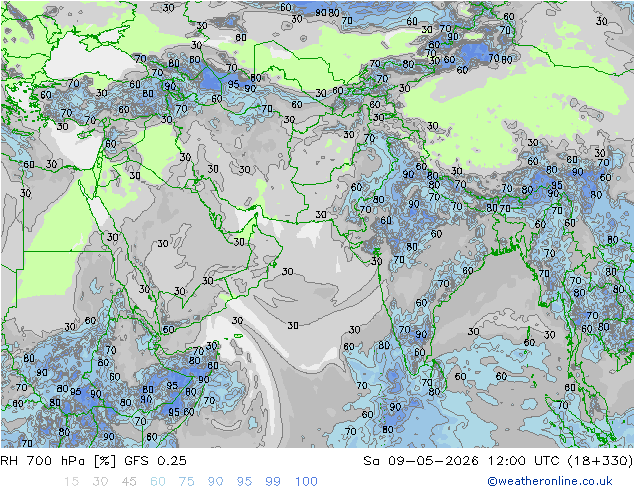Select legend value 90 in bottom scale
Screen dimensions: 634x490
(216, 482)
